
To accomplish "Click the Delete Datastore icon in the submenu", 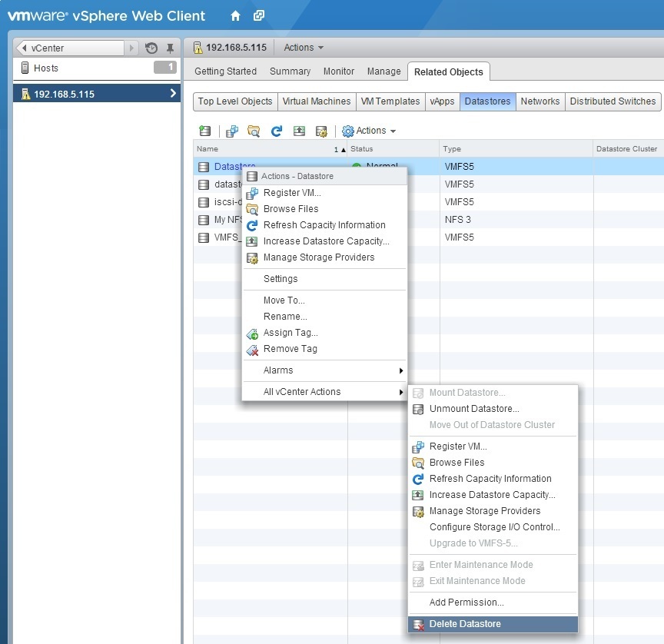I will click(x=418, y=625).
